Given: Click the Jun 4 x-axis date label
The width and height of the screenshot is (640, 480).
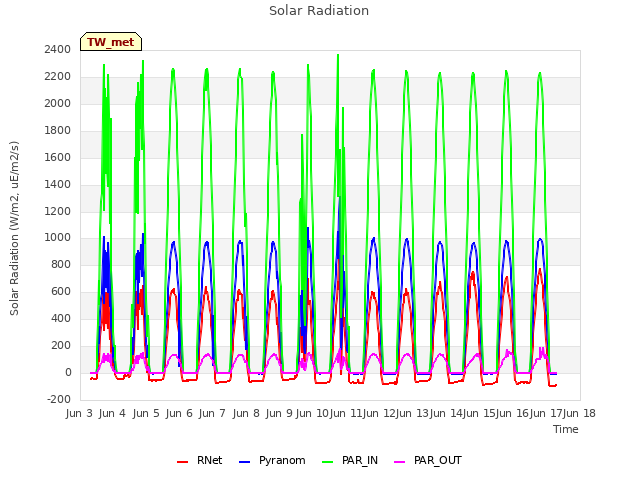Looking at the screenshot, I should pyautogui.click(x=112, y=413).
